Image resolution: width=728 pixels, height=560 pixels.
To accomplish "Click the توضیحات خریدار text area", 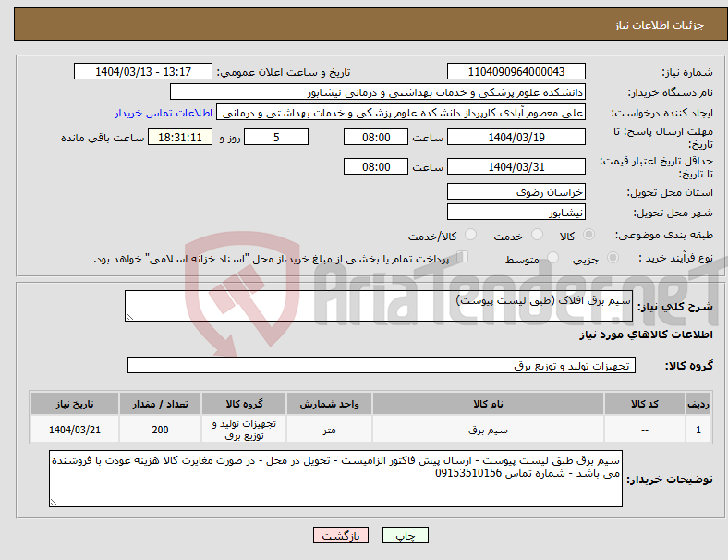I will click(335, 479).
